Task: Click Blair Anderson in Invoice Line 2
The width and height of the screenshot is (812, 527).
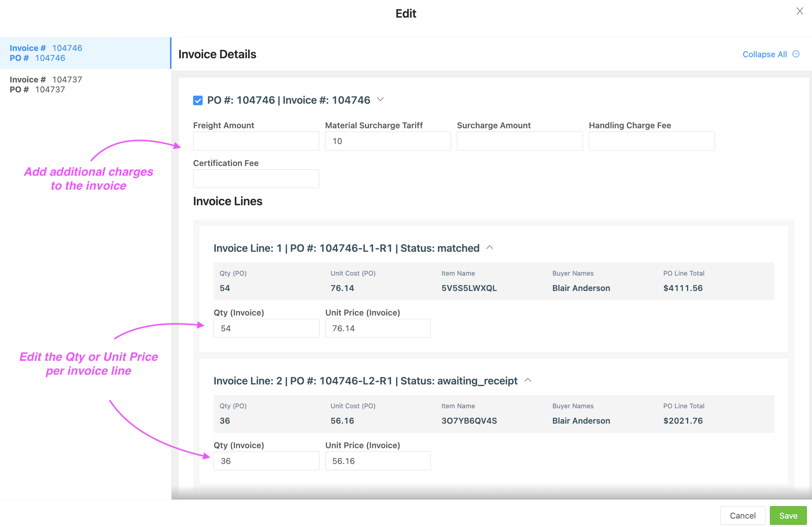Action: click(x=581, y=421)
